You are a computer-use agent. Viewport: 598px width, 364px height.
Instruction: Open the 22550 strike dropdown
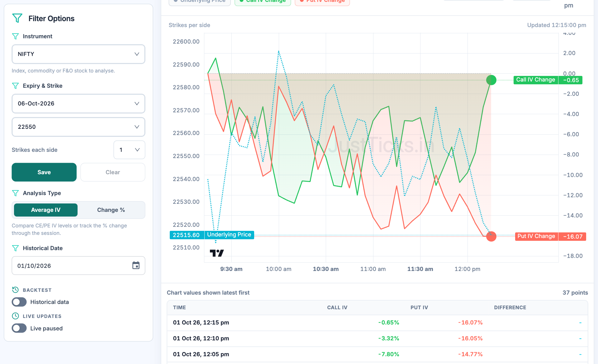pos(78,127)
